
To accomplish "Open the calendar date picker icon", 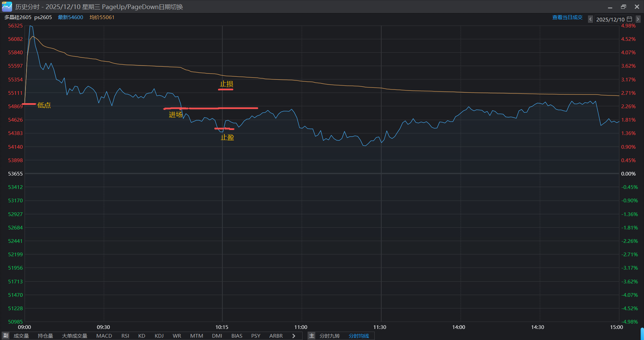I will [630, 19].
